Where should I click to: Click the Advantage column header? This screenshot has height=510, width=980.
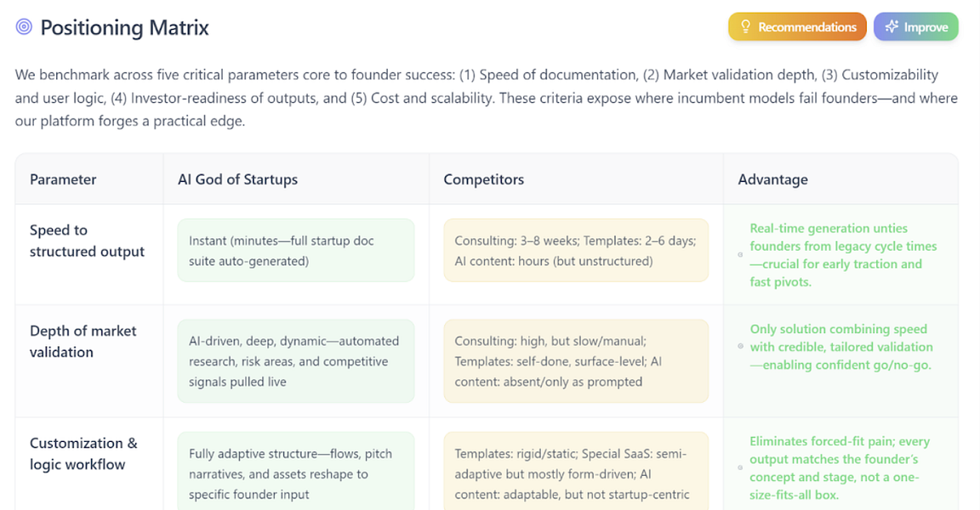[772, 179]
